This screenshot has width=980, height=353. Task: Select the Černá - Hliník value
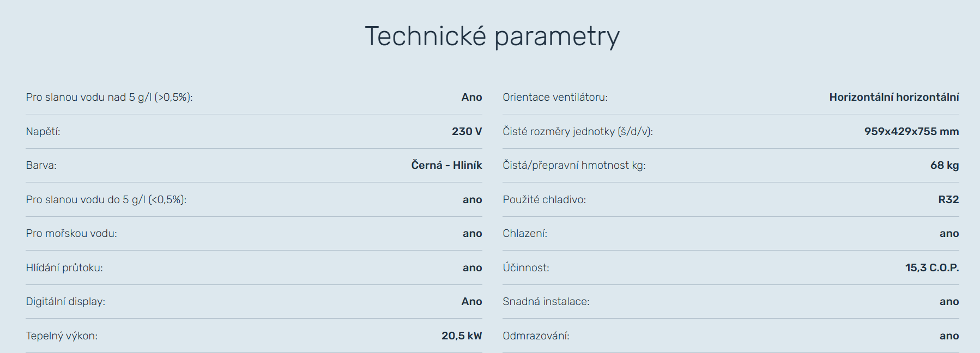[446, 166]
